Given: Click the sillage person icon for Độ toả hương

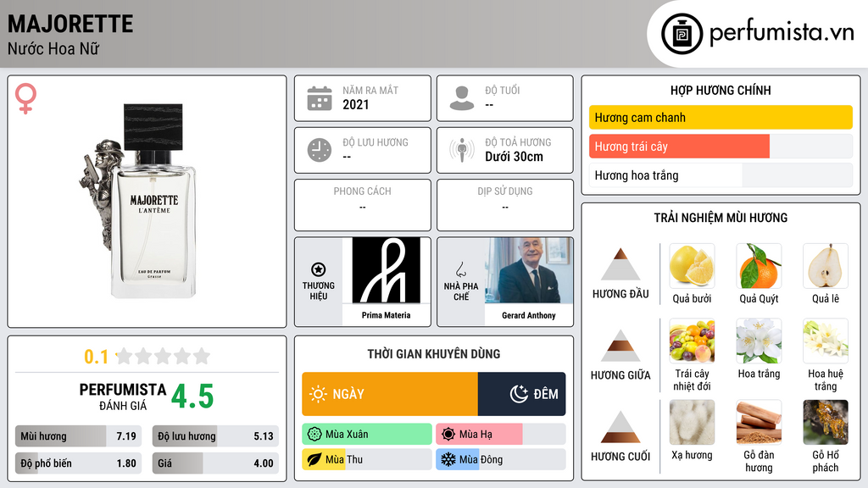Looking at the screenshot, I should point(462,150).
